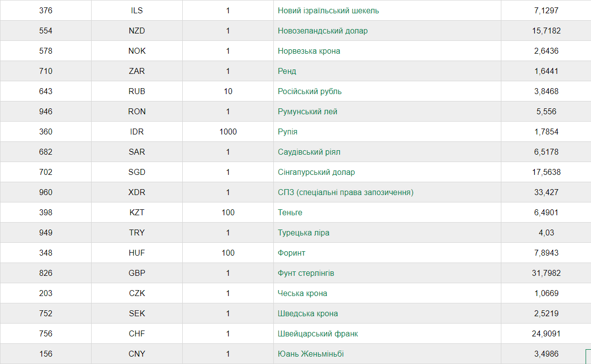The image size is (591, 364).
Task: Open the Форинт currency link
Action: pos(292,253)
